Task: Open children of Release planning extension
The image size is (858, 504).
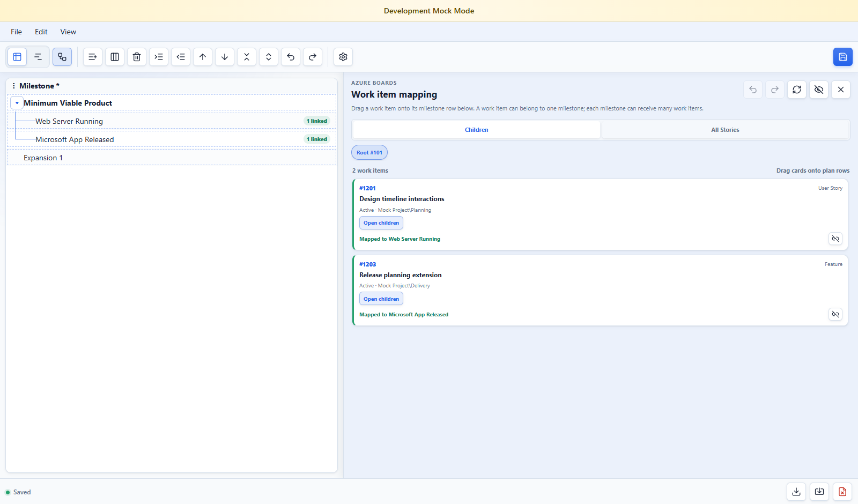Action: pyautogui.click(x=381, y=299)
